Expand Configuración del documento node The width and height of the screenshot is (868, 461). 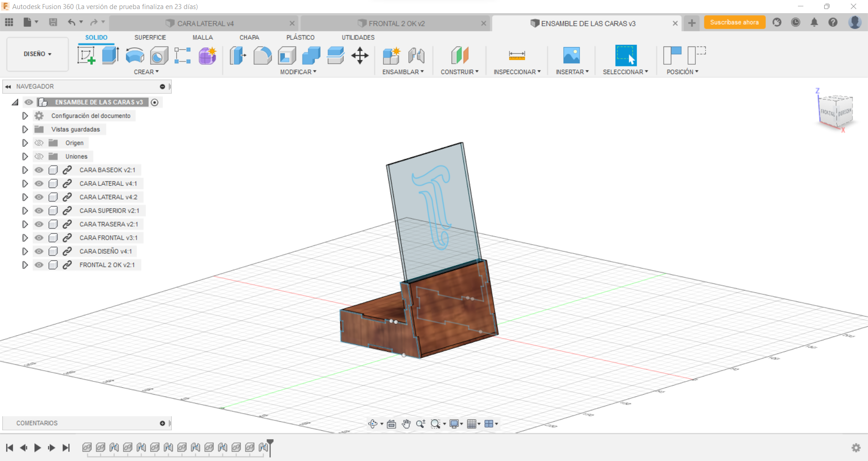[25, 116]
